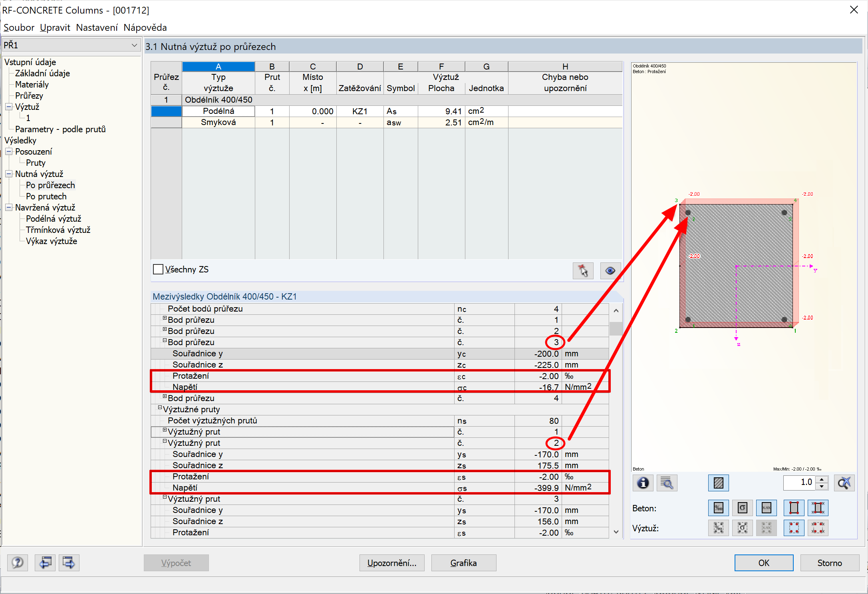Open the Nápověda menu
This screenshot has height=594, width=868.
145,28
